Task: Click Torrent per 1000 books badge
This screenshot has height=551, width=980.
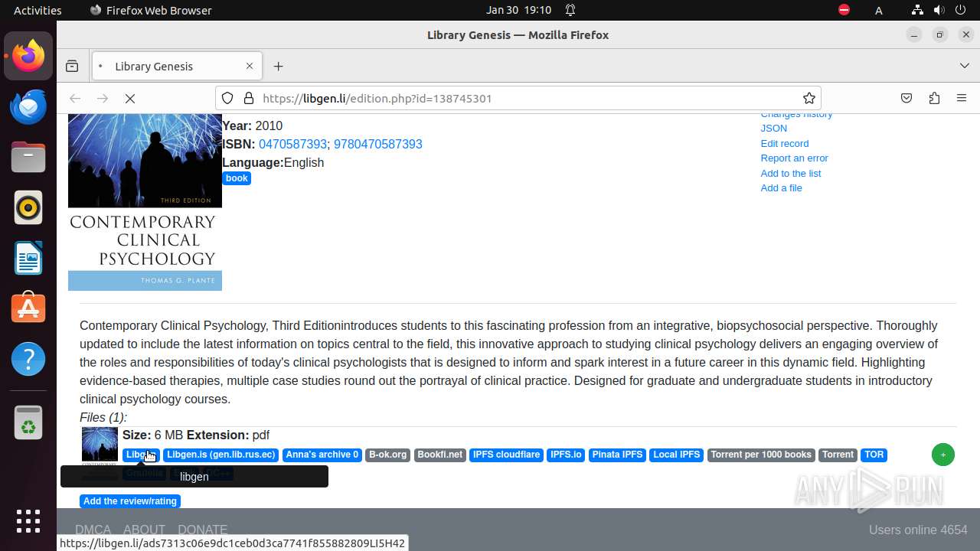Action: [x=761, y=455]
